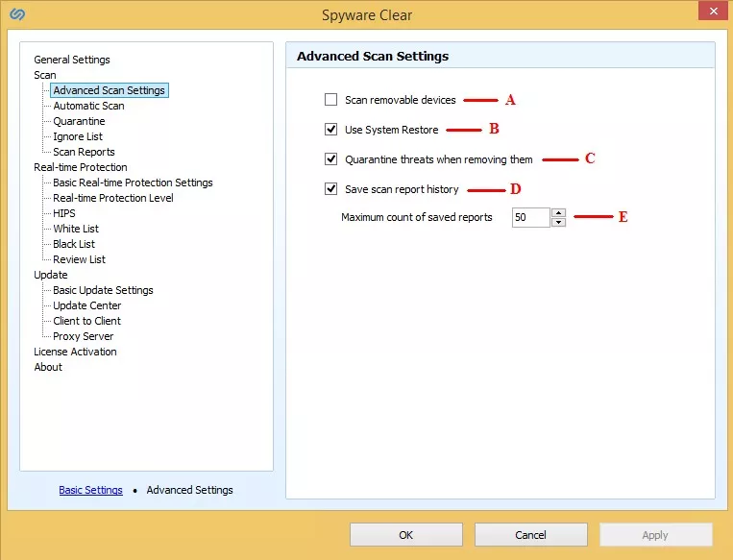Open Client to Client settings
Image resolution: width=733 pixels, height=560 pixels.
click(87, 322)
